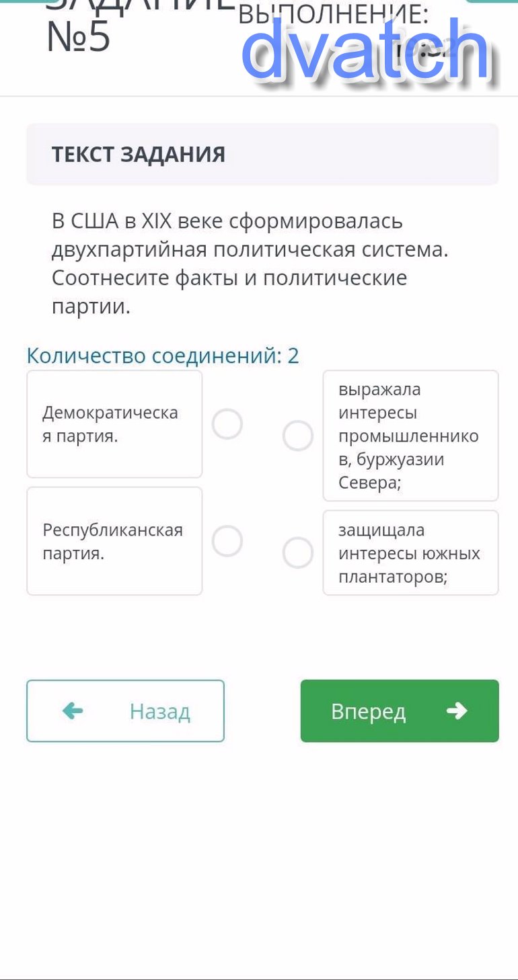The image size is (518, 980).
Task: Click the task question paragraph about США
Action: pyautogui.click(x=250, y=263)
